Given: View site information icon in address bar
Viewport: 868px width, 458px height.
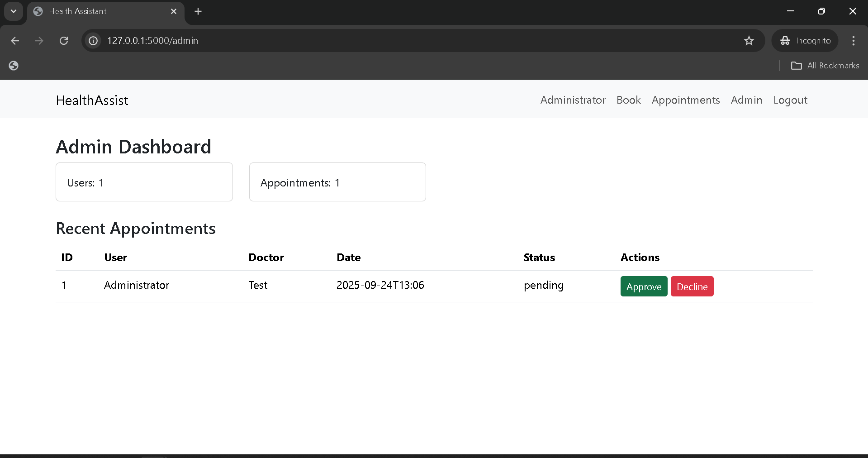Looking at the screenshot, I should 93,41.
